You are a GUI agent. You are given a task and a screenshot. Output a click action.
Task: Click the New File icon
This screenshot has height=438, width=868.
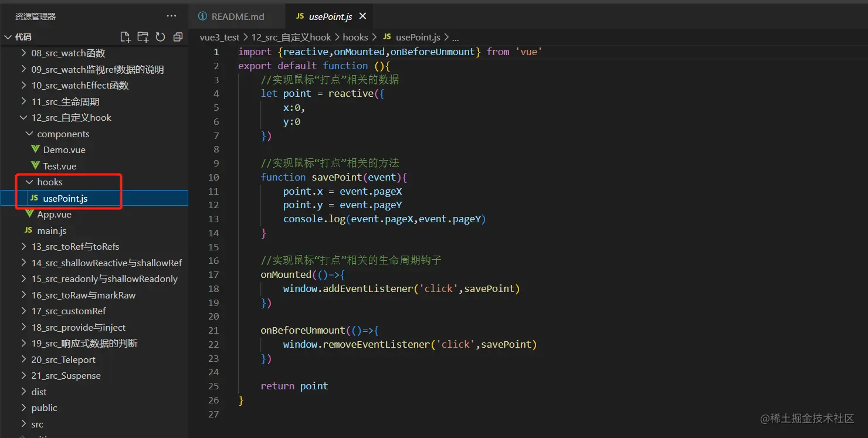(126, 37)
